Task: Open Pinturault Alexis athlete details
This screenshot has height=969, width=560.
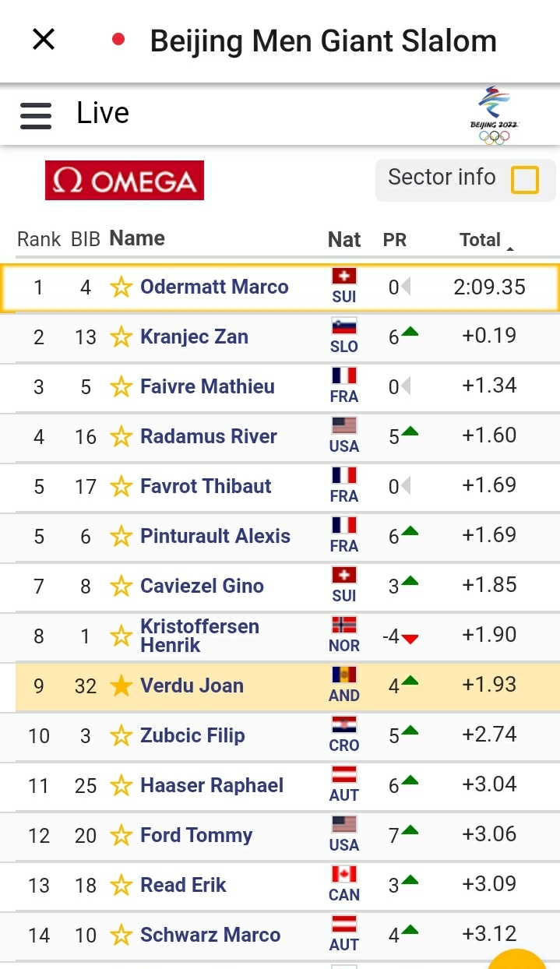Action: (x=215, y=536)
